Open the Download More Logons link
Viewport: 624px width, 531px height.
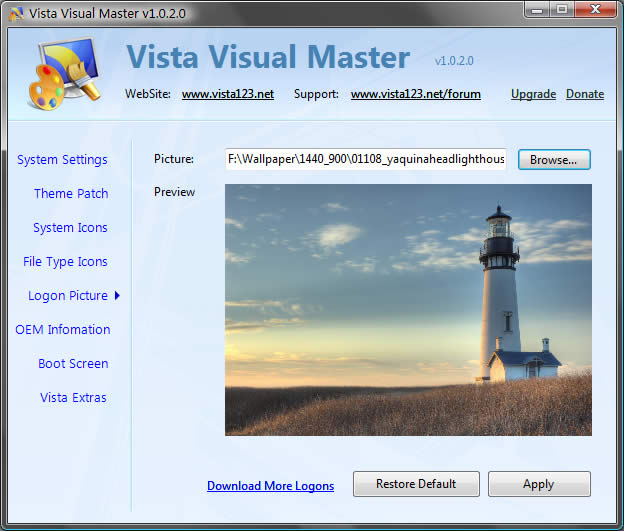pyautogui.click(x=270, y=486)
